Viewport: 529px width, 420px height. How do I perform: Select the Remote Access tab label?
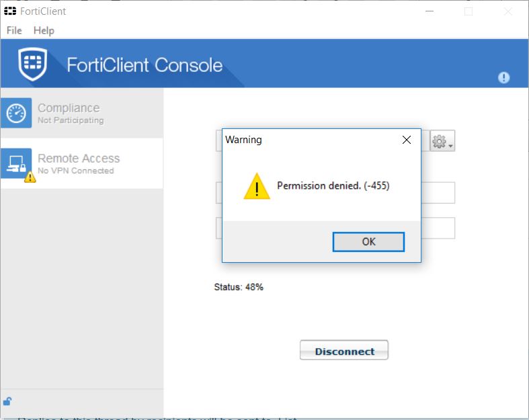click(x=79, y=159)
